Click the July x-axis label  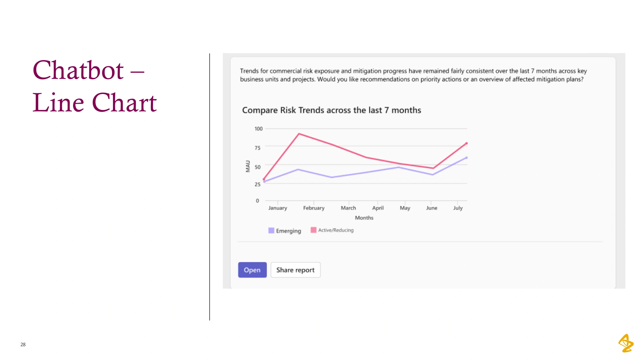pos(458,208)
